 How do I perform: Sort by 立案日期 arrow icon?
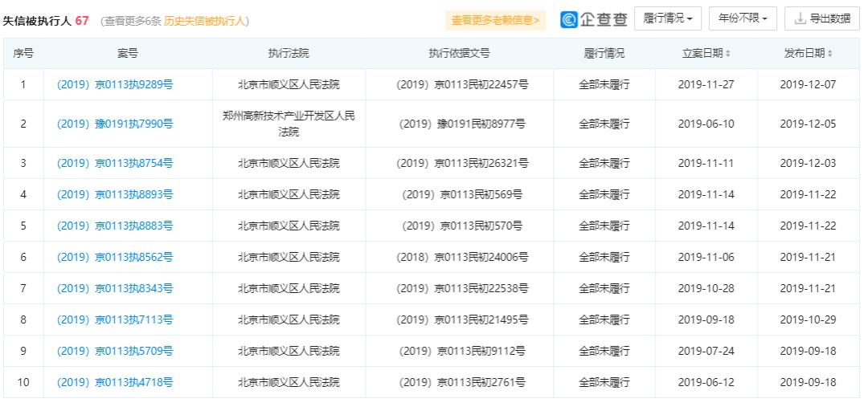pos(727,54)
